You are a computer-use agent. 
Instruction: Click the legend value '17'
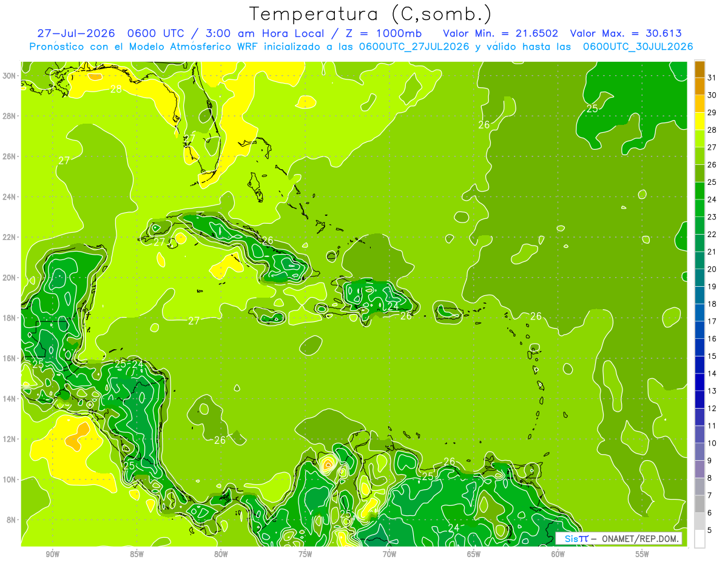pos(712,321)
